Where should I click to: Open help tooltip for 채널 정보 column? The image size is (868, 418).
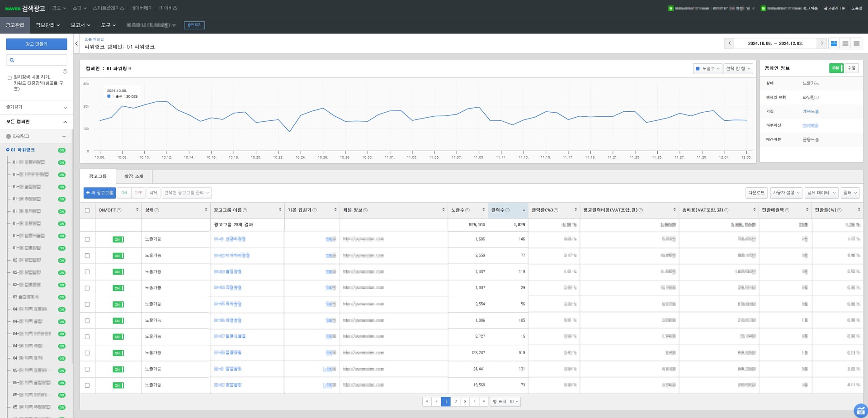coord(365,210)
